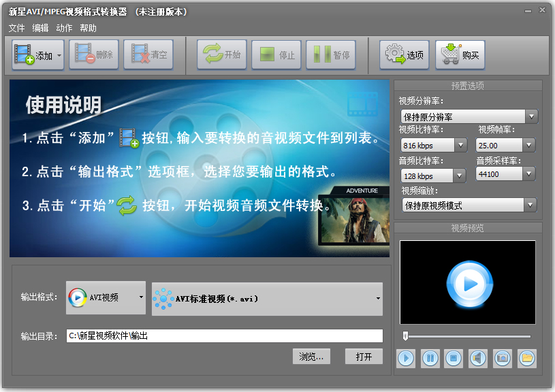Image resolution: width=555 pixels, height=392 pixels.
Task: Click the 浏览 (Browse) button
Action: tap(311, 356)
